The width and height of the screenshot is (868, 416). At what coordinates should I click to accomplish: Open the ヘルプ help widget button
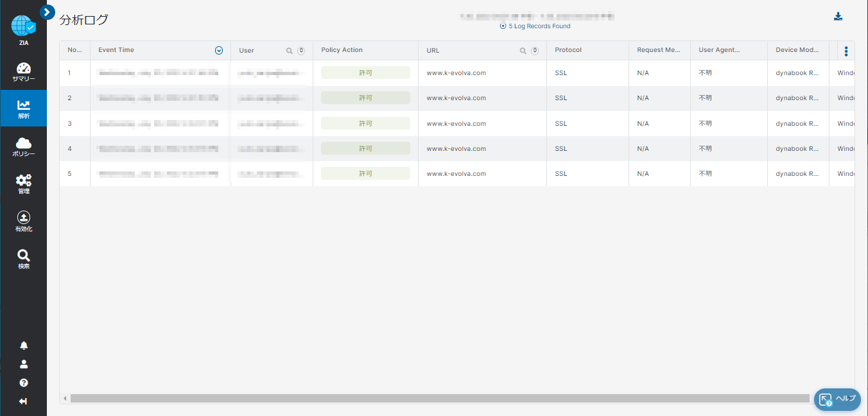tap(837, 399)
